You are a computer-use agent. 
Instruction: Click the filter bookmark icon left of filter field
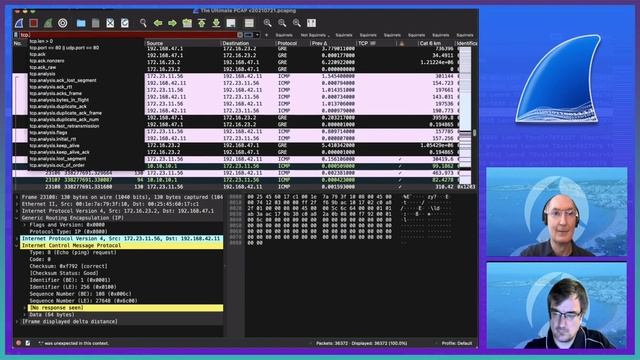16,35
